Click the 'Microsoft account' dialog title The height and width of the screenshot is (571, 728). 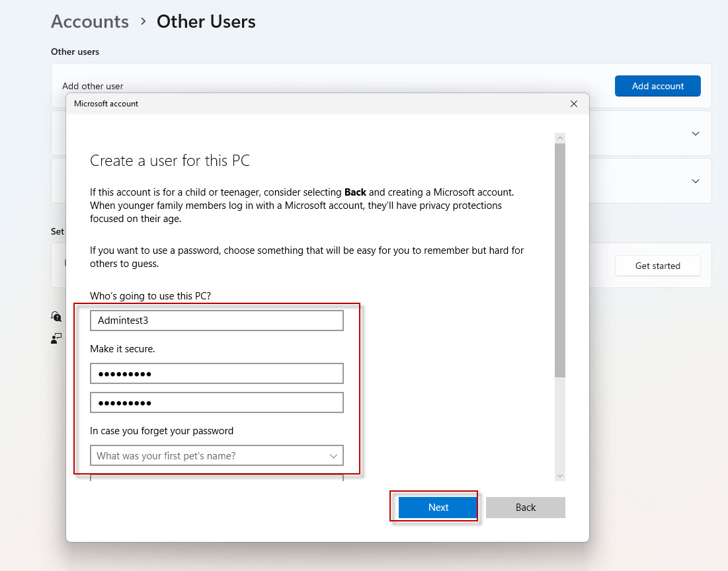click(106, 104)
